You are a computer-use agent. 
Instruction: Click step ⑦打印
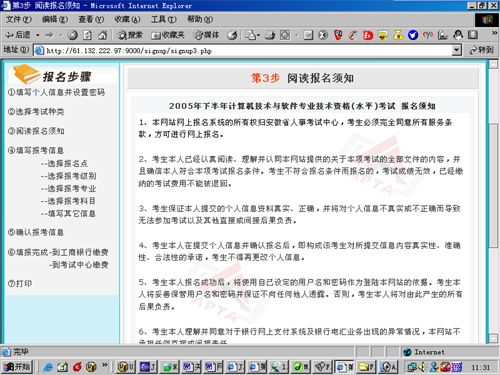click(x=20, y=283)
